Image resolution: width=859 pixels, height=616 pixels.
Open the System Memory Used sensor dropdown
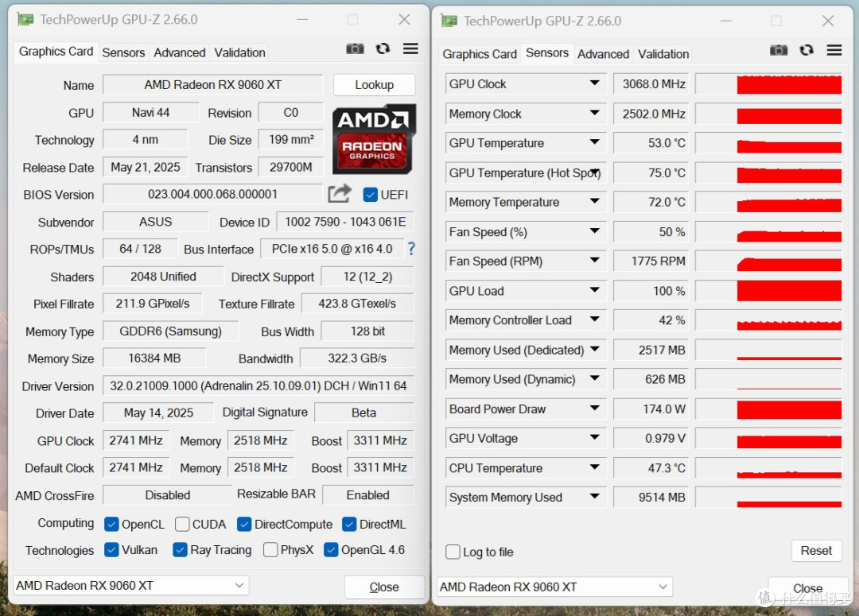[x=594, y=497]
